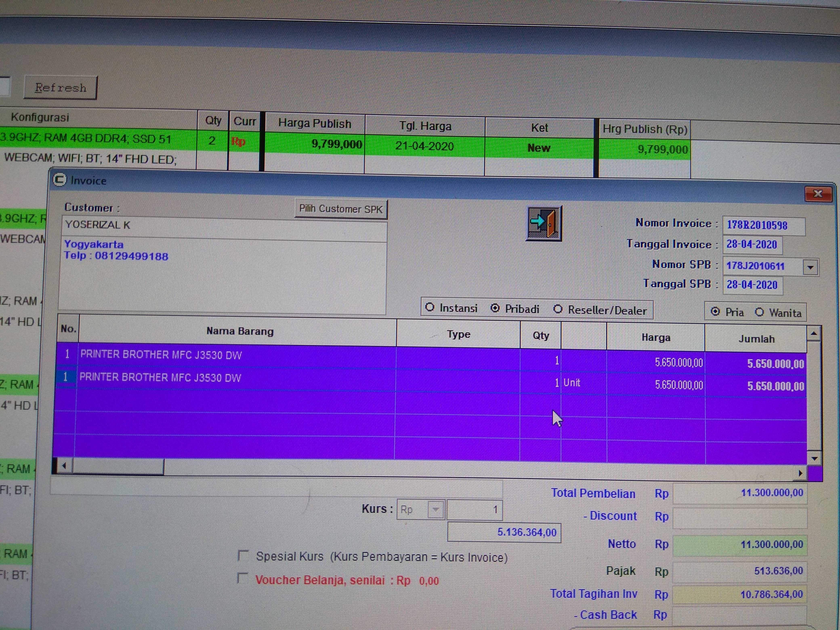840x630 pixels.
Task: Select the Instansi radio option
Action: 430,307
